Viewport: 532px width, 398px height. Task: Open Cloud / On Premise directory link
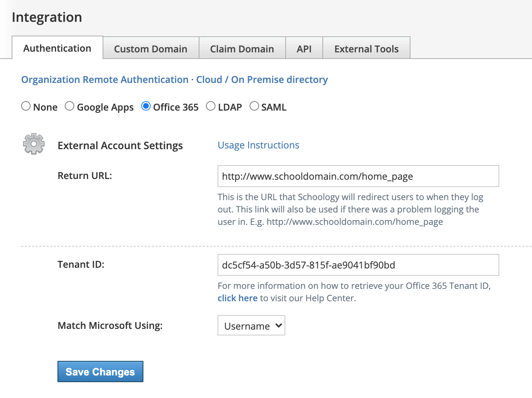(x=262, y=79)
